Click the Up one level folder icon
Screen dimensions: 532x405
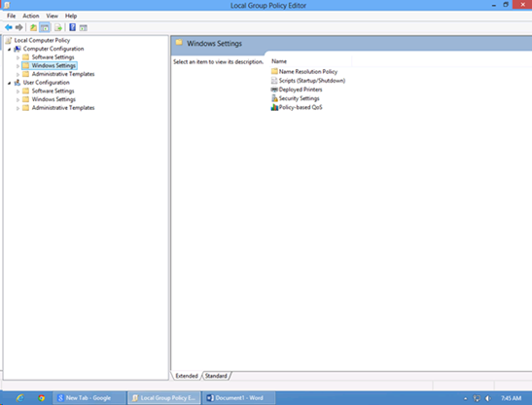pos(33,27)
